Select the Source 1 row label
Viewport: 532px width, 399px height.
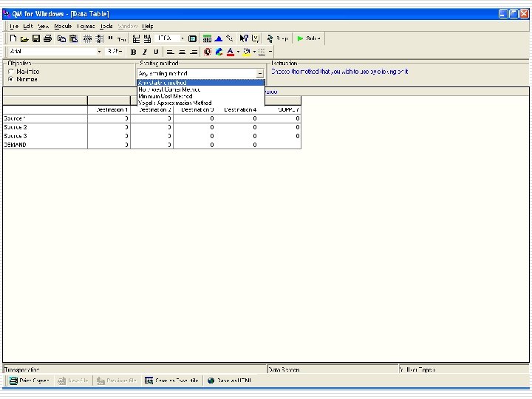point(45,118)
